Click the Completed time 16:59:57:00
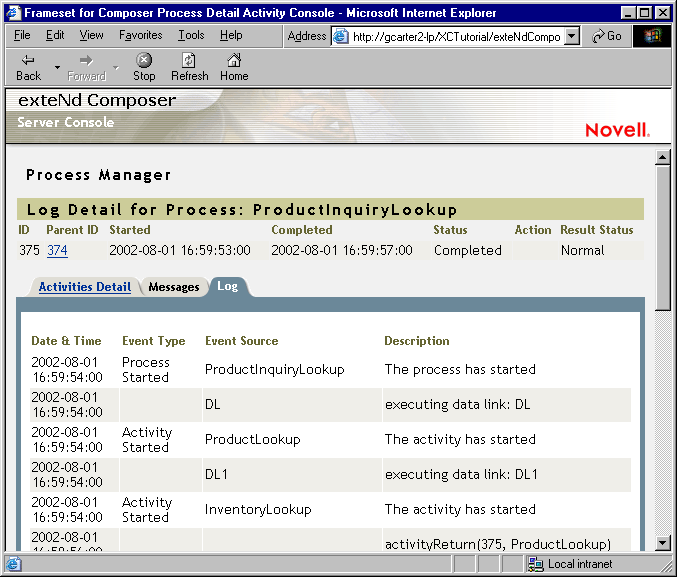The height and width of the screenshot is (577, 677). (377, 250)
